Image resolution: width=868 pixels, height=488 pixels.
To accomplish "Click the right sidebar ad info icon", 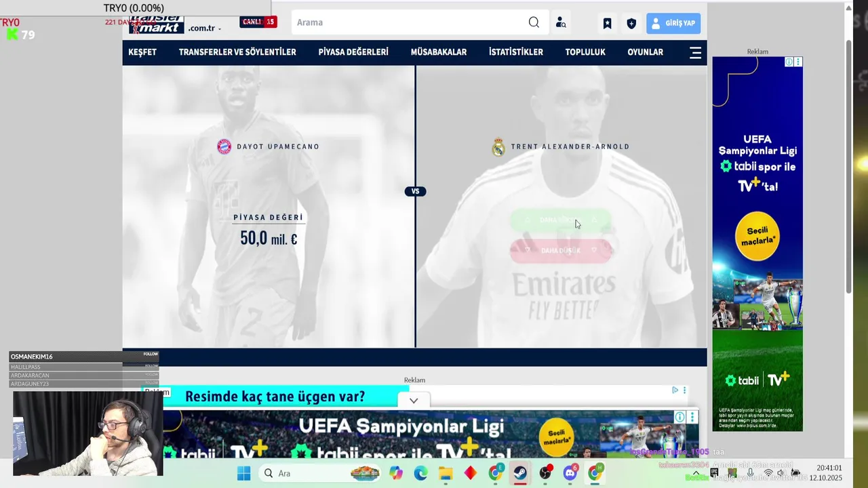I will [x=789, y=62].
